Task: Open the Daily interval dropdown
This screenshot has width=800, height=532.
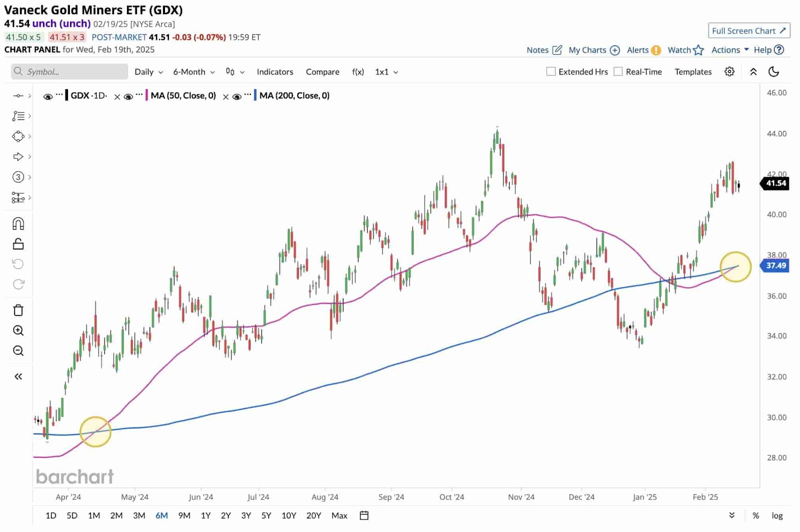Action: pos(149,71)
